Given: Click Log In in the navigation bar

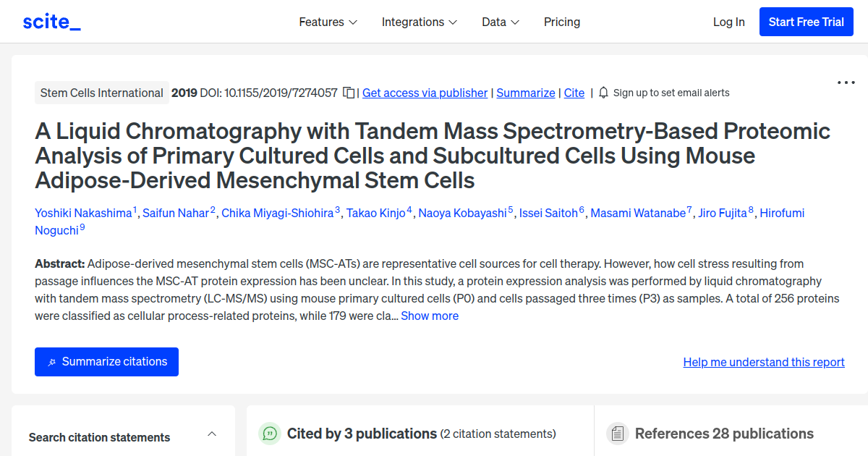Looking at the screenshot, I should point(728,22).
